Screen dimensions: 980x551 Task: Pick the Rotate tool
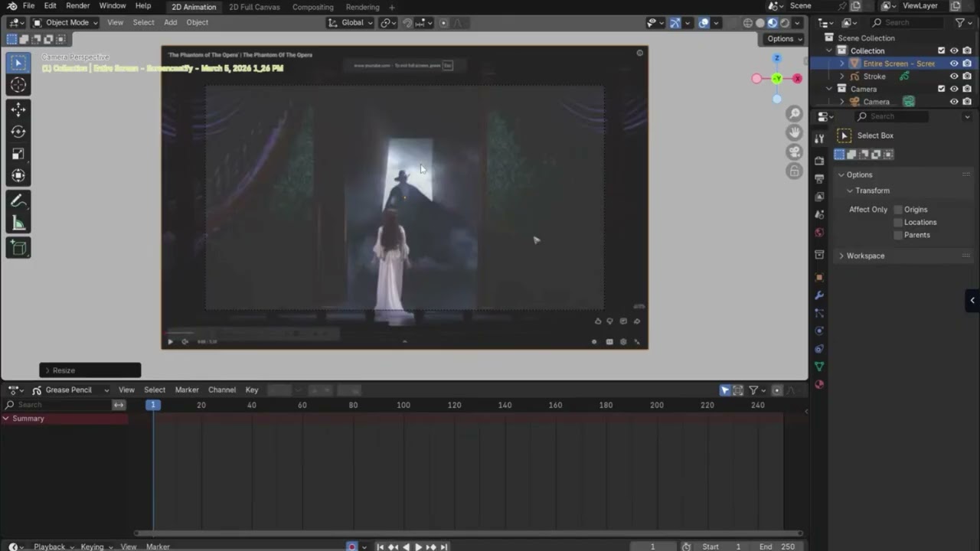[18, 132]
